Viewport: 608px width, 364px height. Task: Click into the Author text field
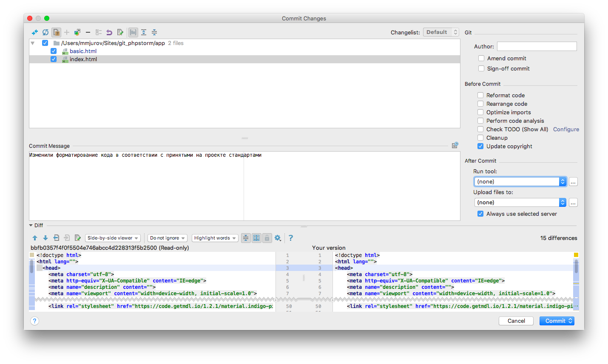click(x=537, y=46)
